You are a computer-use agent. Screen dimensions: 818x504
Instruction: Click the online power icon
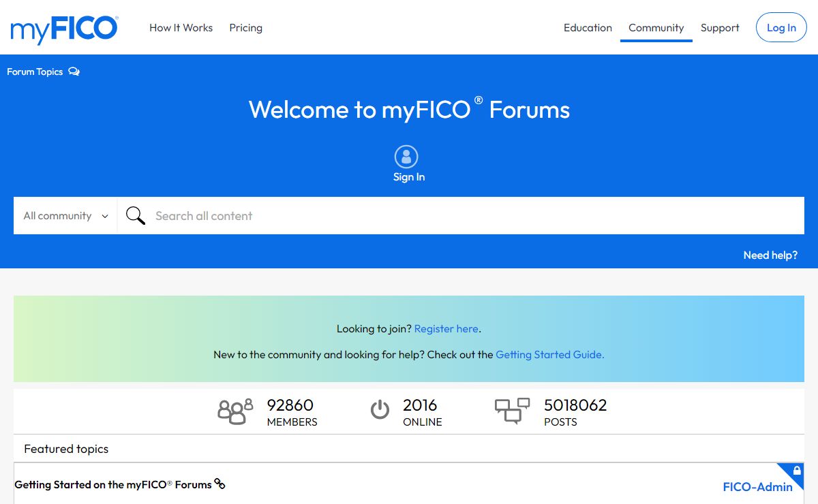[x=380, y=409]
